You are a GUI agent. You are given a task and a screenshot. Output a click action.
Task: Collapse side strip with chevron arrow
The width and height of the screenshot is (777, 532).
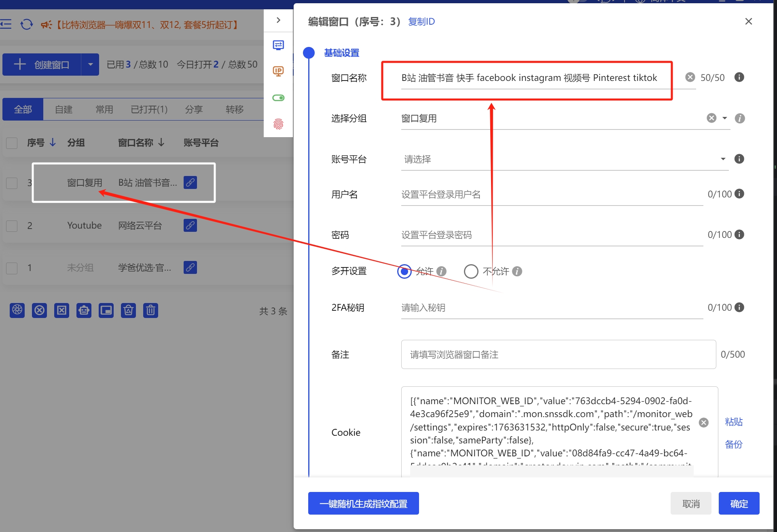click(x=278, y=20)
